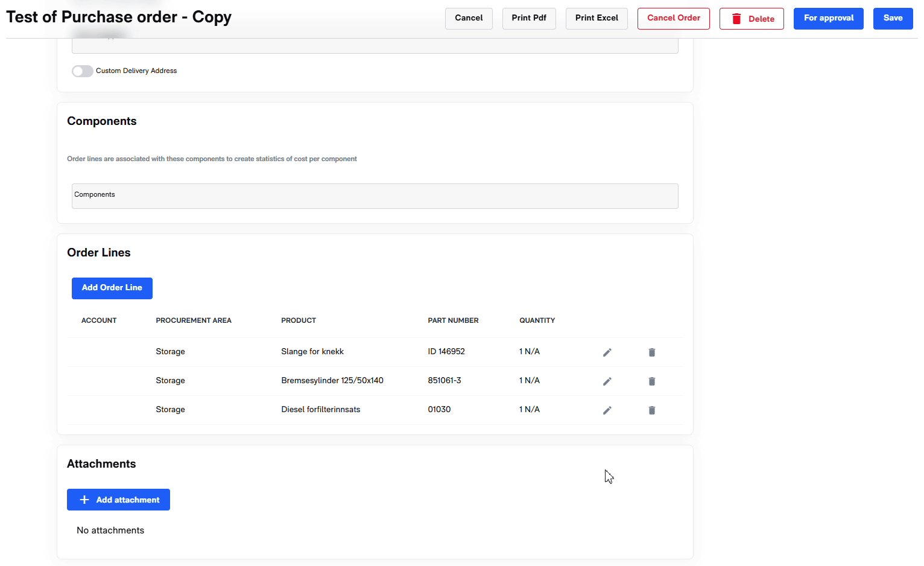The height and width of the screenshot is (566, 924).
Task: Click the No attachments text
Action: pyautogui.click(x=110, y=530)
